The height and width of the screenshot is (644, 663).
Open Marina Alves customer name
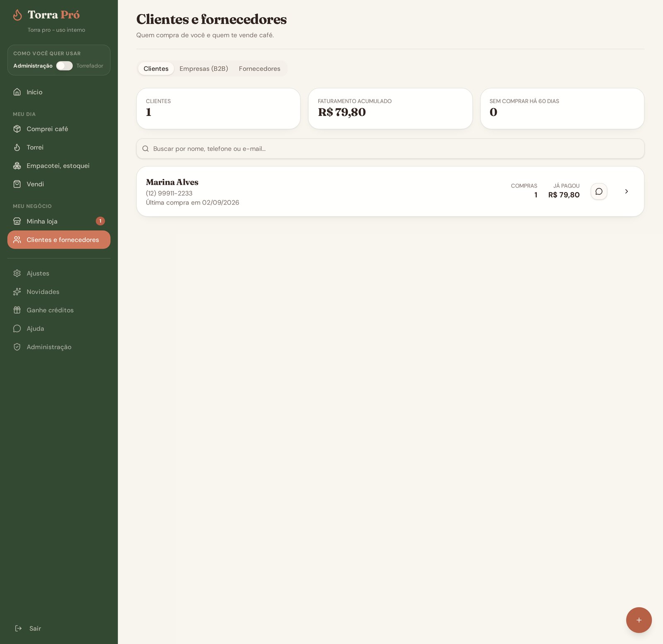[172, 182]
